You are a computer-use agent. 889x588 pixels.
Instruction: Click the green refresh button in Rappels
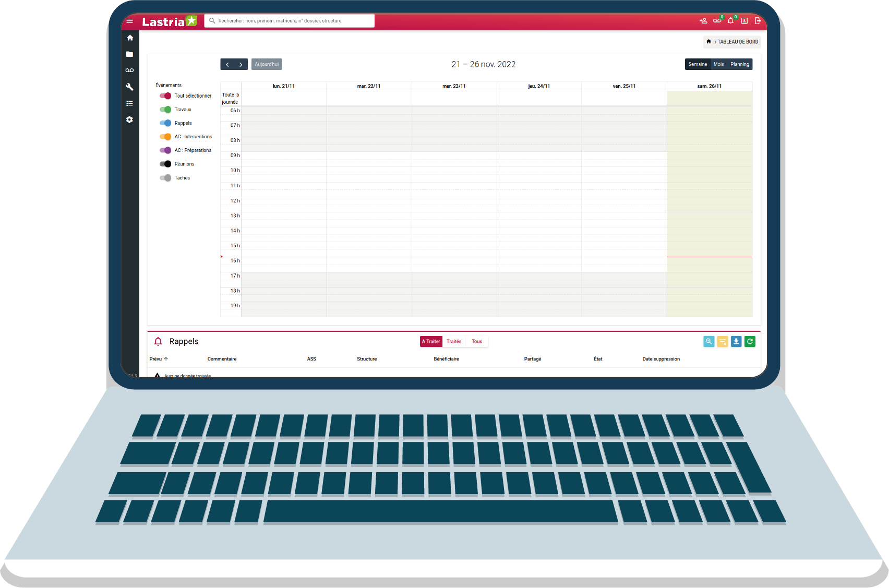coord(750,342)
